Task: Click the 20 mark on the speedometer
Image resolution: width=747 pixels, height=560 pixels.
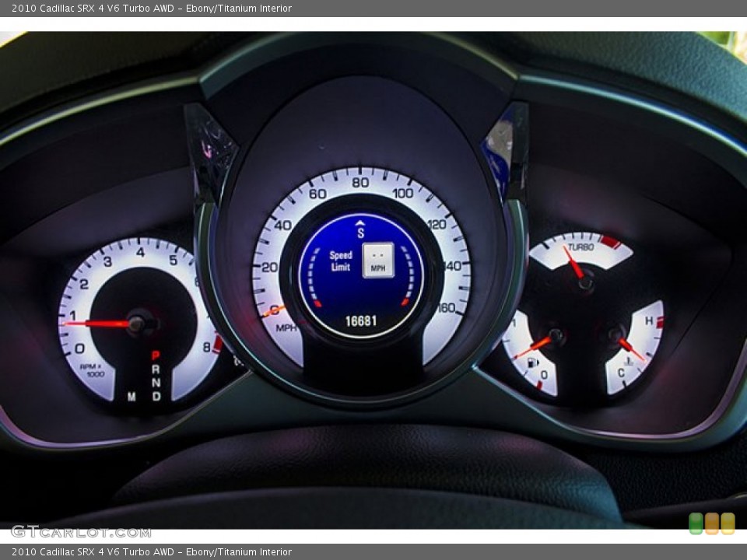Action: point(269,267)
